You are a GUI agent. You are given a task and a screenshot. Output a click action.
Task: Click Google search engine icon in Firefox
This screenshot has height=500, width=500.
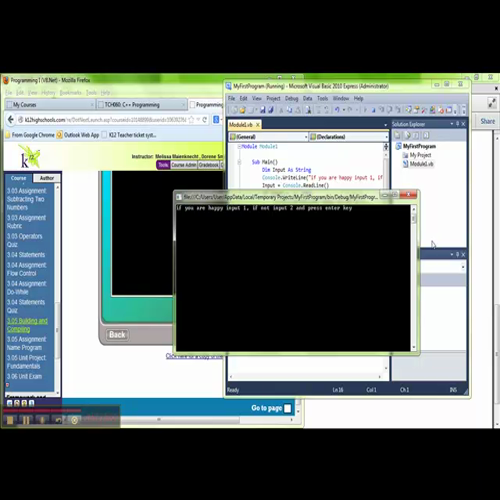point(216,119)
